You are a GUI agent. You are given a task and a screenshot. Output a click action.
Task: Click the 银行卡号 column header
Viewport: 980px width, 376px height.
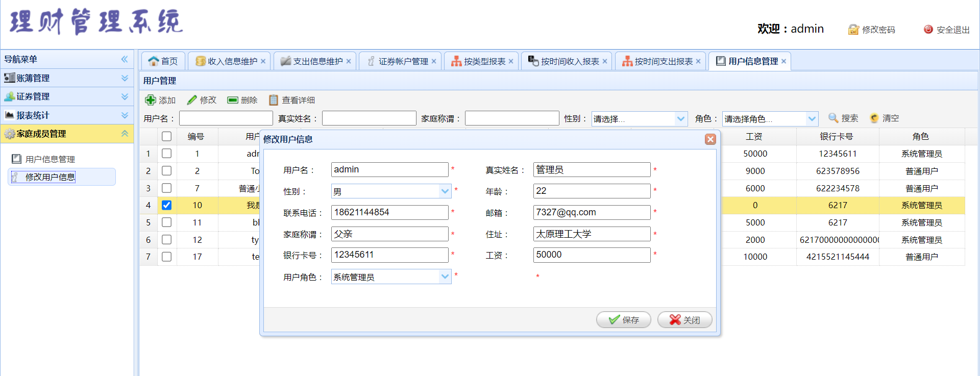837,136
